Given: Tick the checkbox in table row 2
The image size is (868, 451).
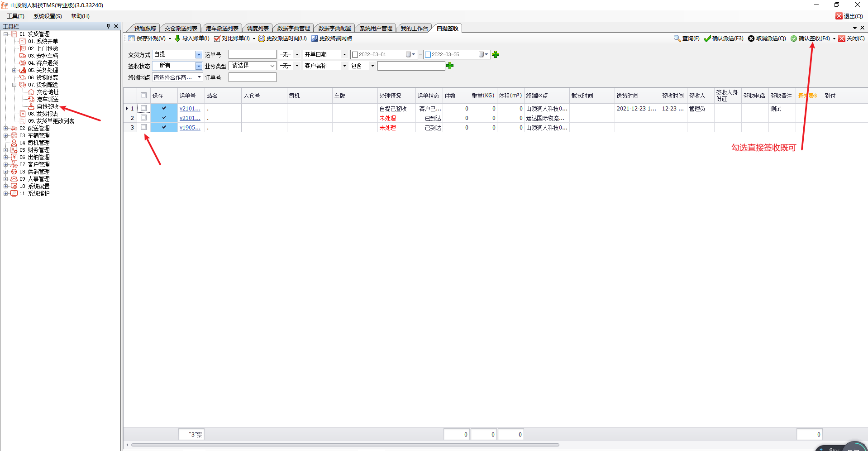Looking at the screenshot, I should [144, 118].
